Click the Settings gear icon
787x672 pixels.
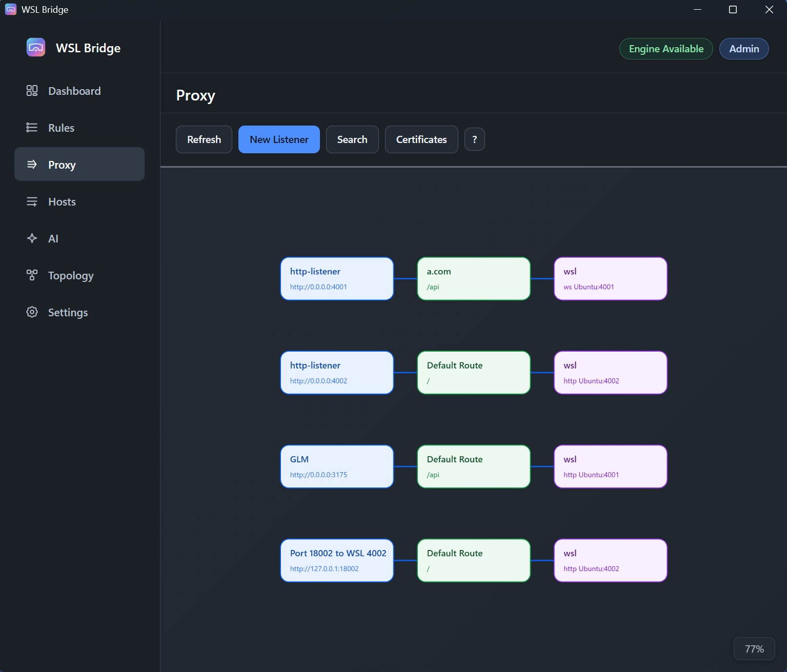pyautogui.click(x=32, y=312)
